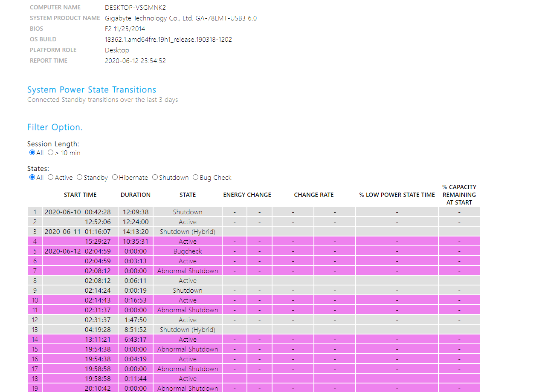Click duration 6:43:17 in row 14
This screenshot has width=548, height=392.
(x=136, y=340)
